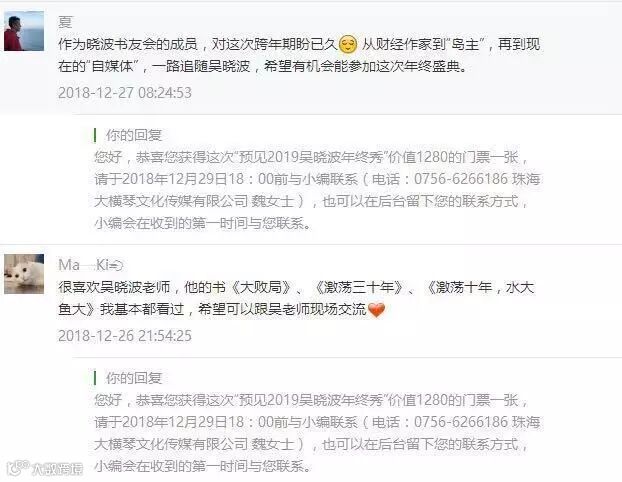The height and width of the screenshot is (482, 622).
Task: Click the smiling emoji in the first comment
Action: point(348,44)
